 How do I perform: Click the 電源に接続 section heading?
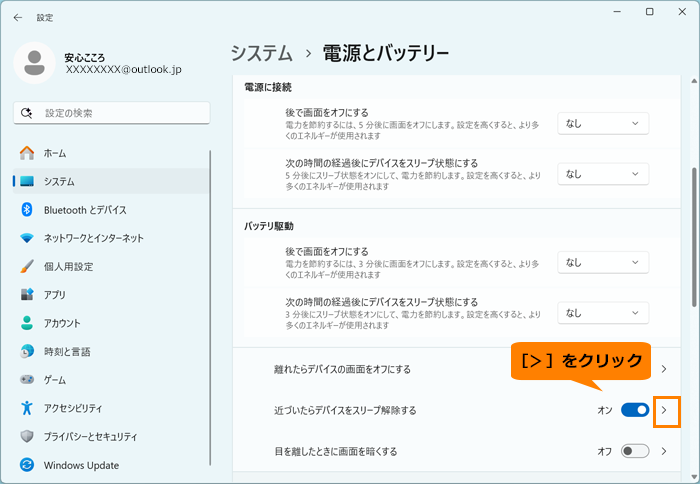pyautogui.click(x=268, y=87)
